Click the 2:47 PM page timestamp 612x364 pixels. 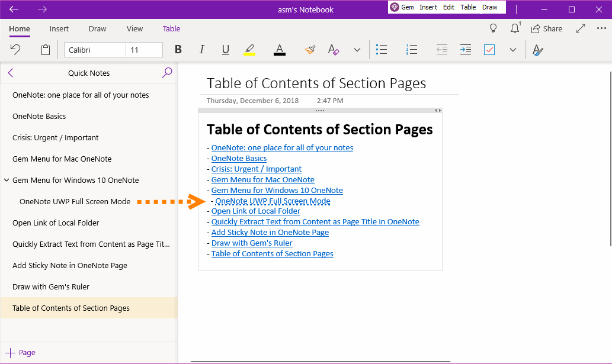(x=330, y=101)
